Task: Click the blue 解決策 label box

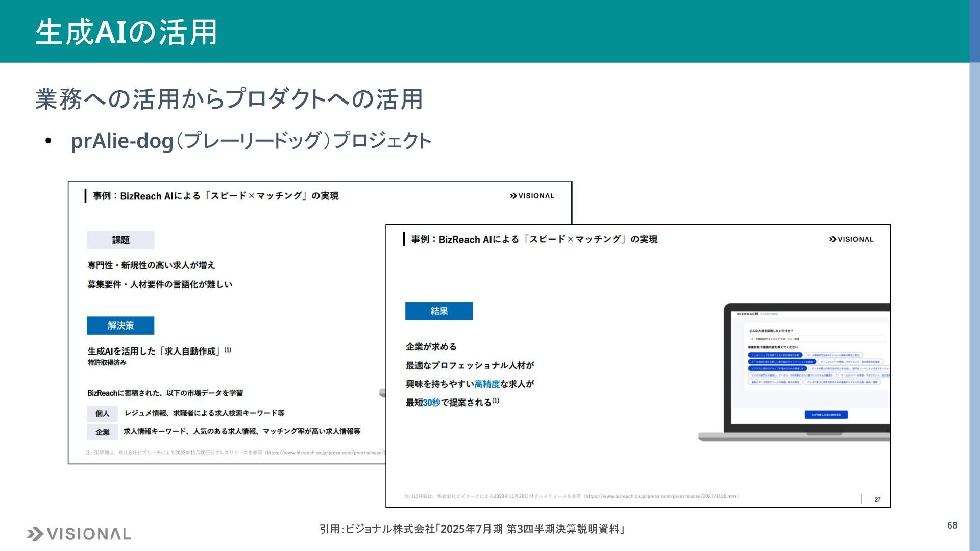Action: click(x=120, y=325)
